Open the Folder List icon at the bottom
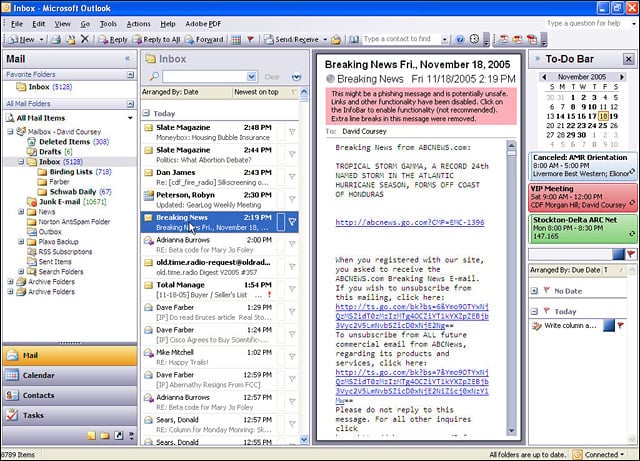This screenshot has width=640, height=461. [x=105, y=436]
